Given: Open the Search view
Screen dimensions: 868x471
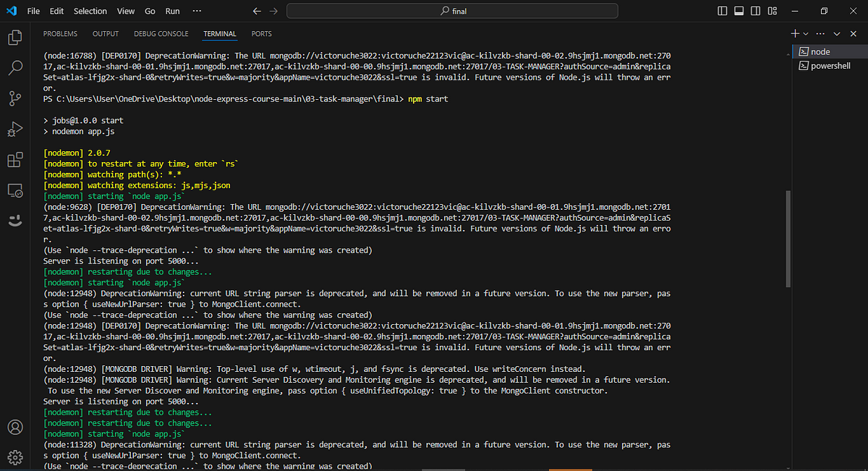Looking at the screenshot, I should [15, 68].
